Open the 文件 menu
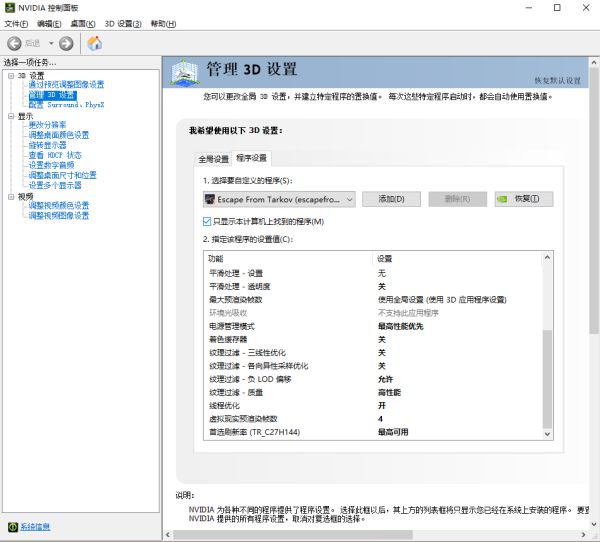Viewport: 600px width, 542px height. click(x=16, y=23)
